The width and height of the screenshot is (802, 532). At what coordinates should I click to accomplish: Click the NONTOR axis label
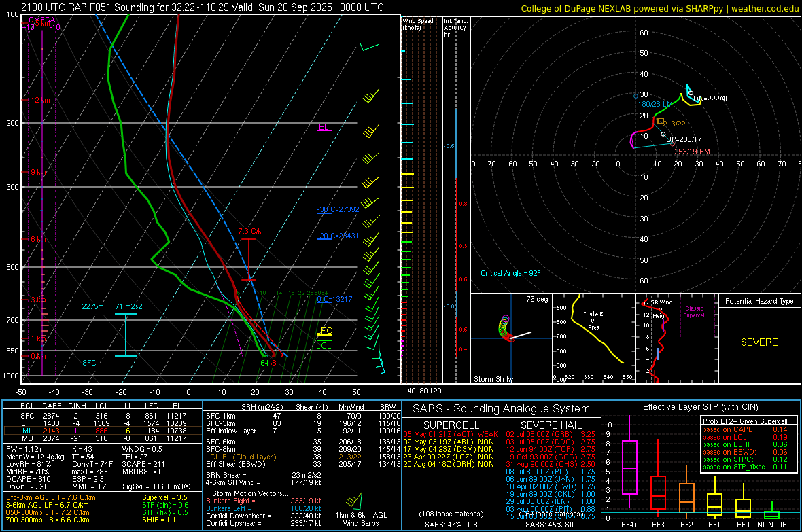(x=772, y=525)
